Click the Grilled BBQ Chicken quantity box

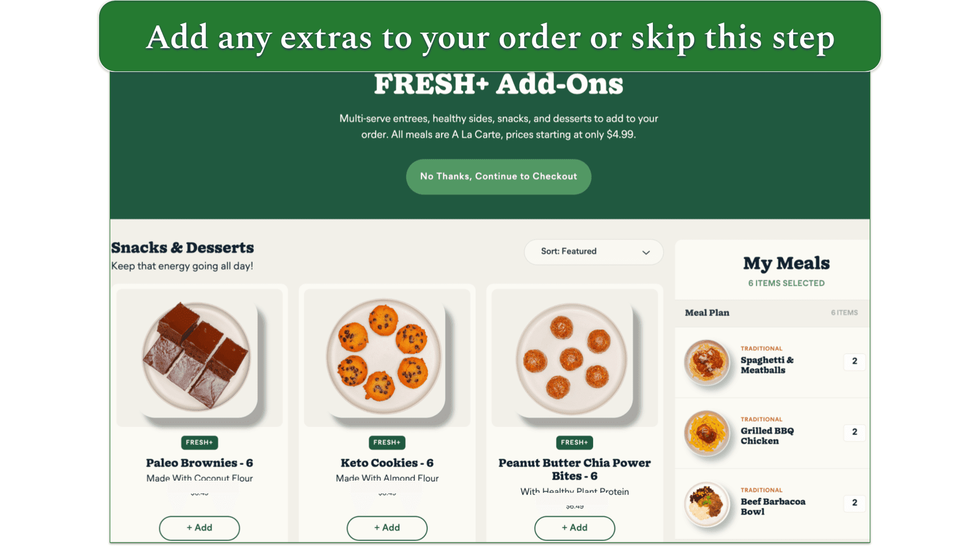pos(854,432)
